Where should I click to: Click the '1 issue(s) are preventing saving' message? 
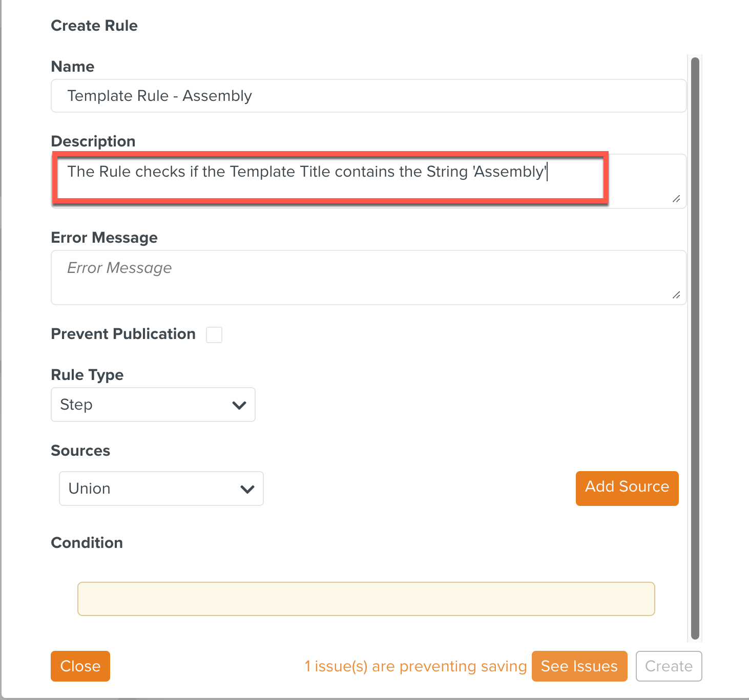pyautogui.click(x=415, y=666)
